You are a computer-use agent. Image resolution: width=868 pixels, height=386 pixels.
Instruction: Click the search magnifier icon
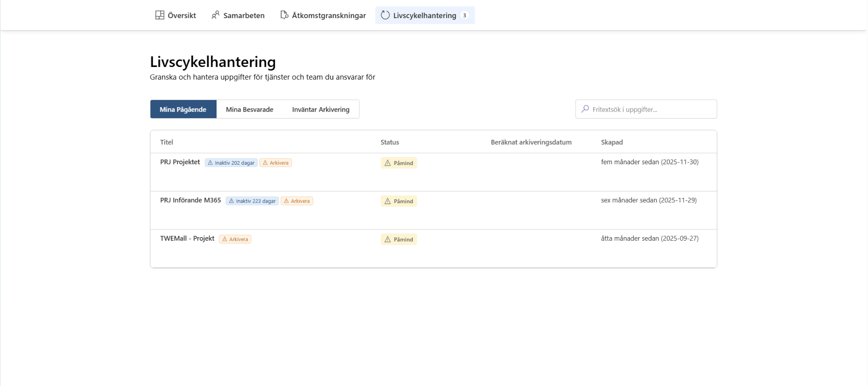[x=585, y=109]
